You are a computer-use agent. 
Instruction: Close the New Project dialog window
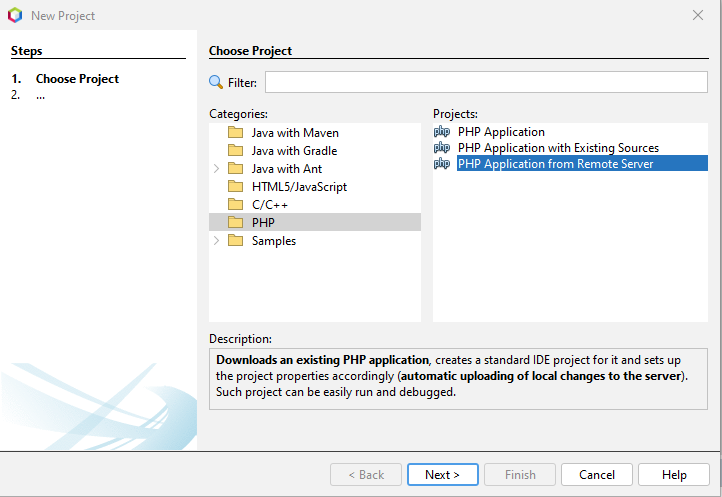coord(698,15)
